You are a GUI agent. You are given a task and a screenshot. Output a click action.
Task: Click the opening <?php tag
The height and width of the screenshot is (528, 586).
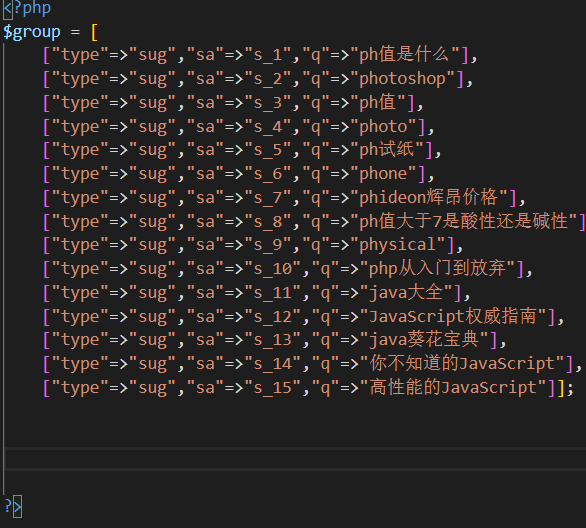pyautogui.click(x=27, y=8)
